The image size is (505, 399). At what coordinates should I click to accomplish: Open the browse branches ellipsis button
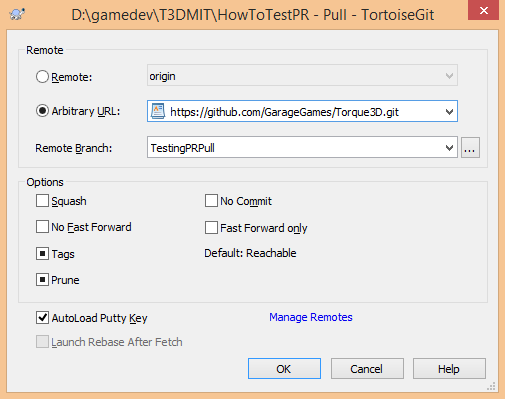(470, 147)
